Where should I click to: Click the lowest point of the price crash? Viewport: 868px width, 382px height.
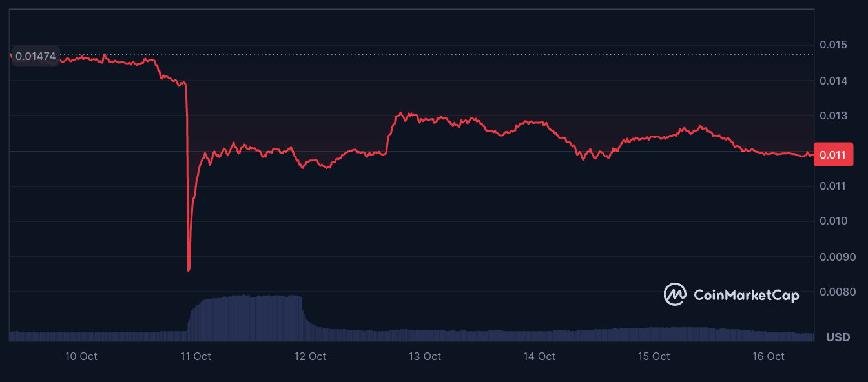click(x=189, y=270)
